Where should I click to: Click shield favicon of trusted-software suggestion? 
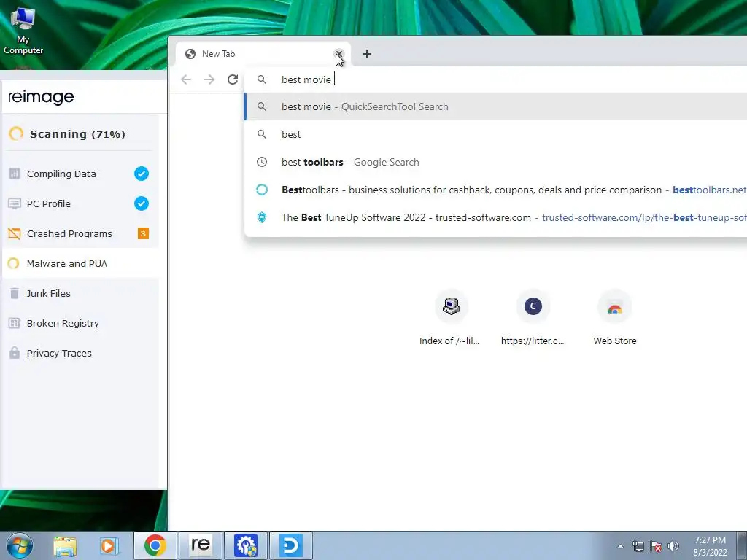(x=262, y=217)
